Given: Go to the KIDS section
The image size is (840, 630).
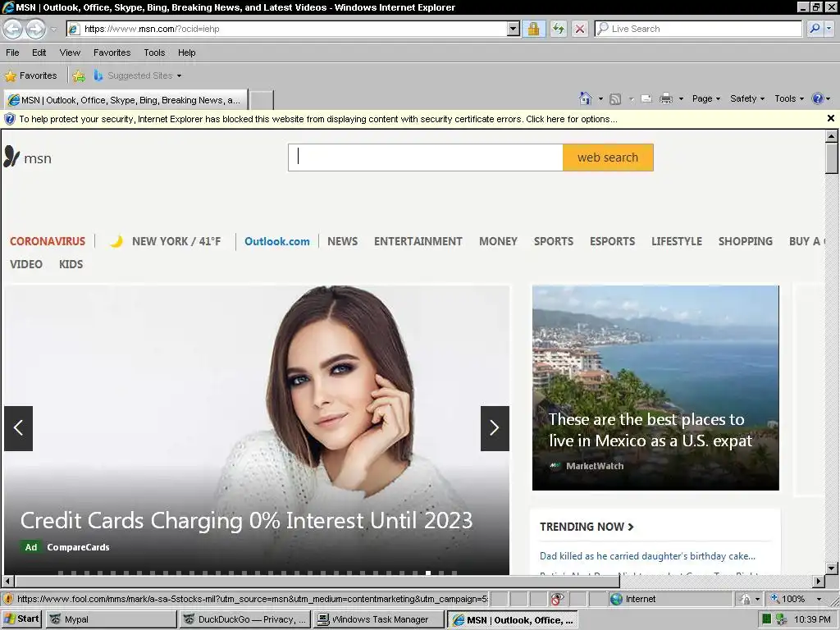Looking at the screenshot, I should (x=71, y=264).
